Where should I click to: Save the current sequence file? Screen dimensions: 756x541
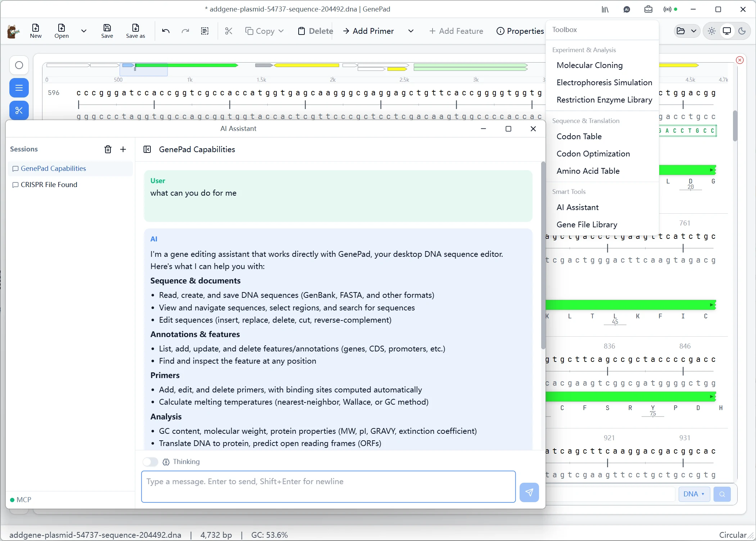tap(107, 31)
